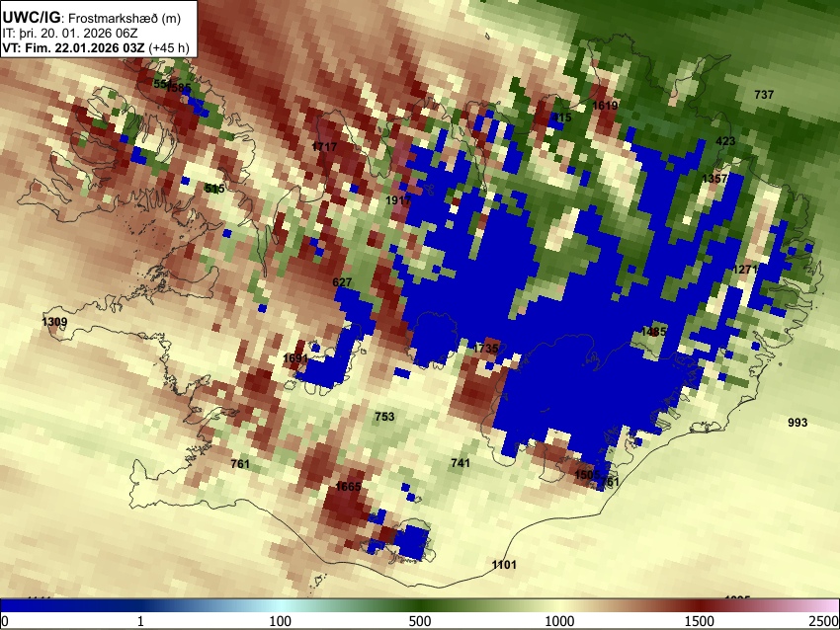Click the map value 1505
840x630 pixels.
[x=587, y=475]
